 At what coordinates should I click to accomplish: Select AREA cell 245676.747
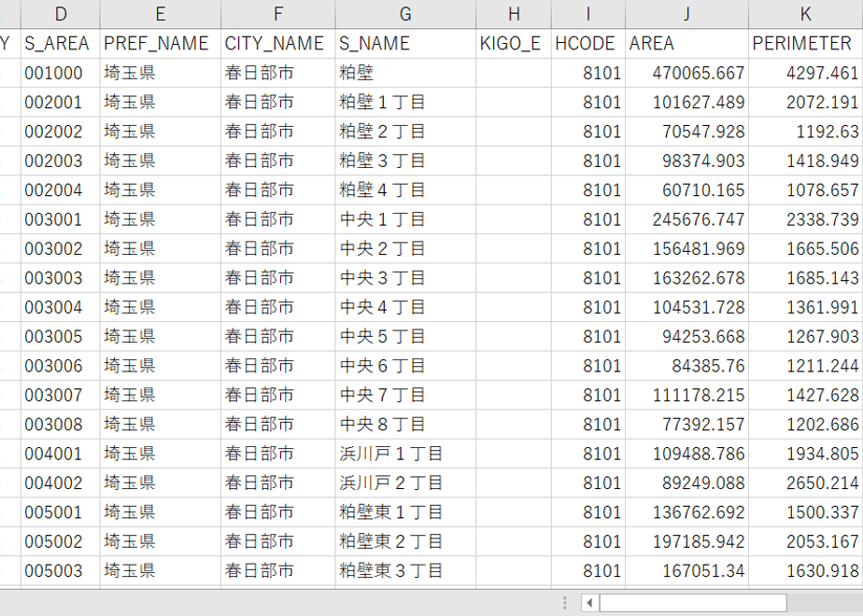click(686, 219)
